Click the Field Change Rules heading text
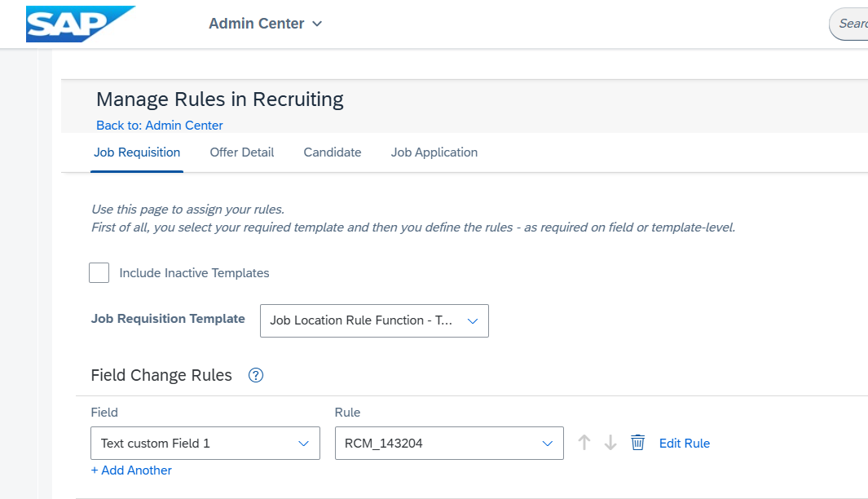Viewport: 868px width, 499px height. click(x=161, y=376)
